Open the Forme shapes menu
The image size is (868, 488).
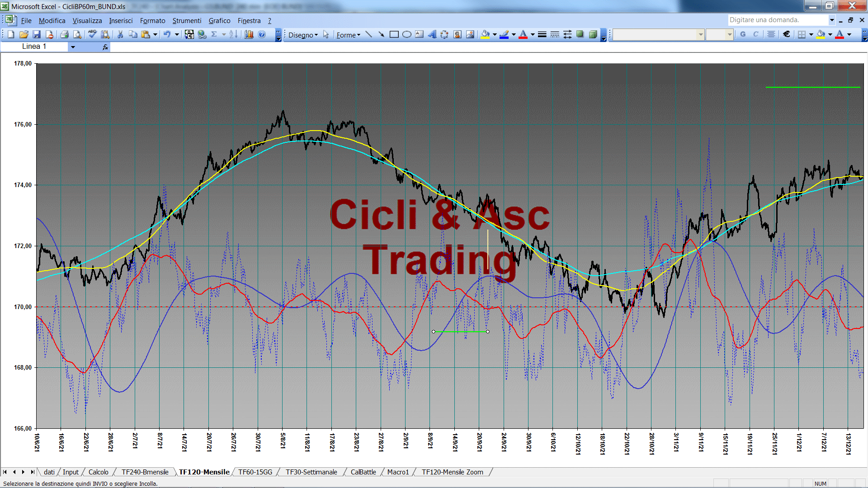348,35
